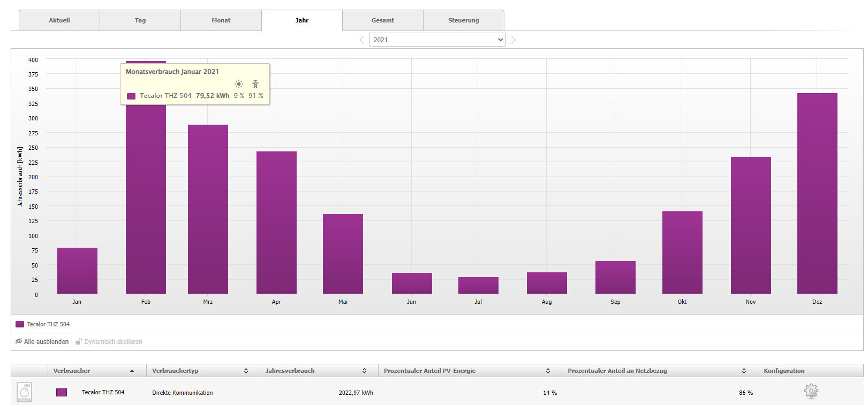Sort table by Verbraucher header
The height and width of the screenshot is (405, 868).
click(72, 371)
